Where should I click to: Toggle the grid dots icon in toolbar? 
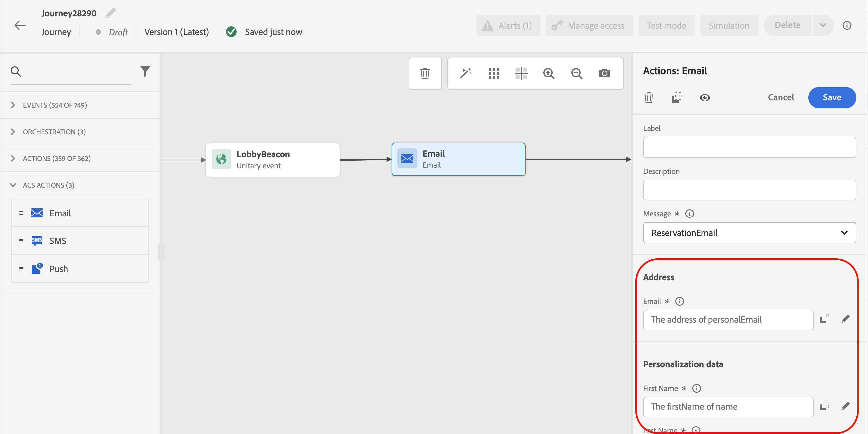(494, 73)
